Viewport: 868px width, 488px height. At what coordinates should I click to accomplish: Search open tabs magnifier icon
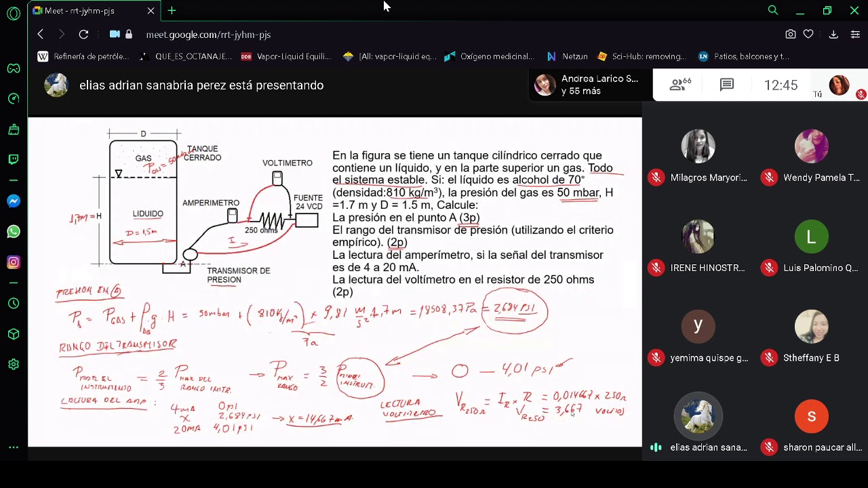(773, 10)
